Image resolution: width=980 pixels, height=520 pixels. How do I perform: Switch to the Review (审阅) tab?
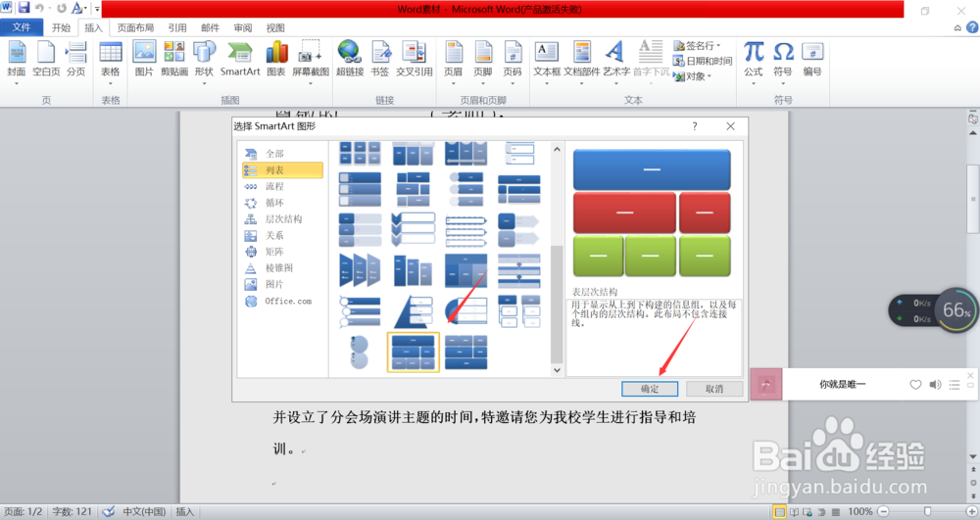tap(243, 27)
